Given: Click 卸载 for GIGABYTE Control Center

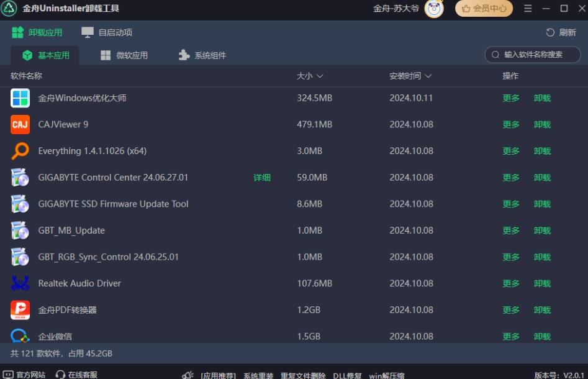Looking at the screenshot, I should [542, 178].
